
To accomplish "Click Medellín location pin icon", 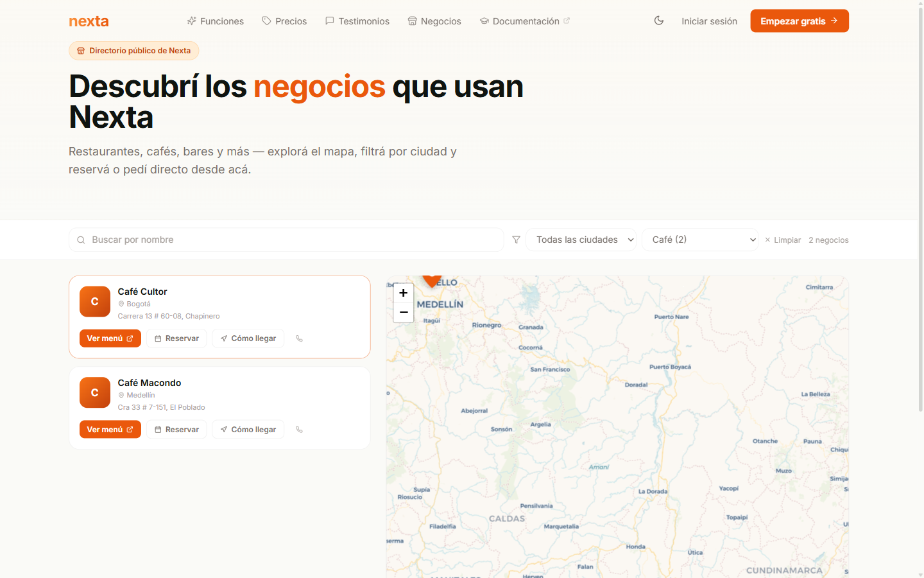I will 121,395.
